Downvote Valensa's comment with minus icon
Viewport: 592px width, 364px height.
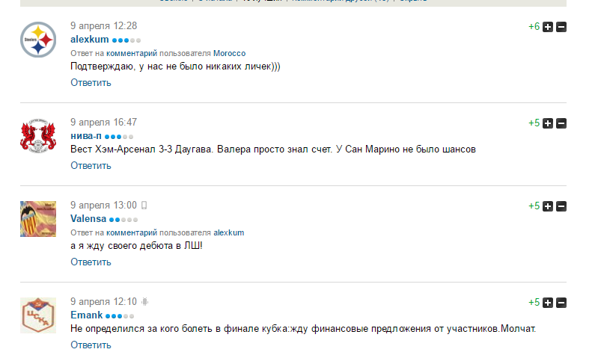(x=561, y=206)
